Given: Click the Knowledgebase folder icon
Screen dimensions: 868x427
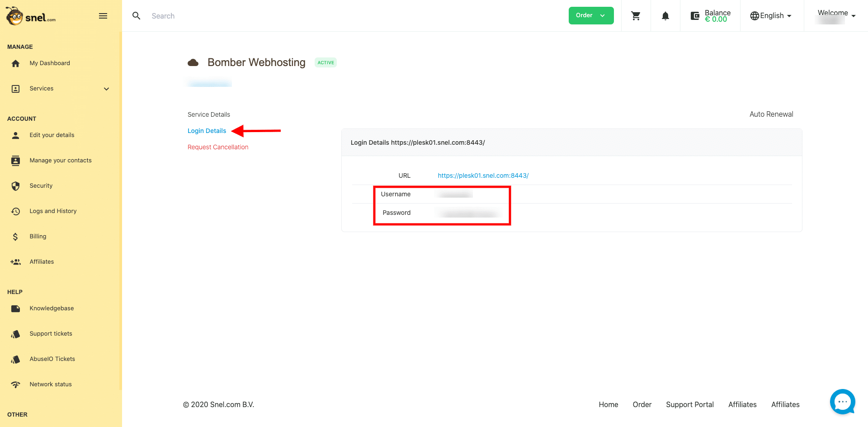Looking at the screenshot, I should pyautogui.click(x=15, y=308).
